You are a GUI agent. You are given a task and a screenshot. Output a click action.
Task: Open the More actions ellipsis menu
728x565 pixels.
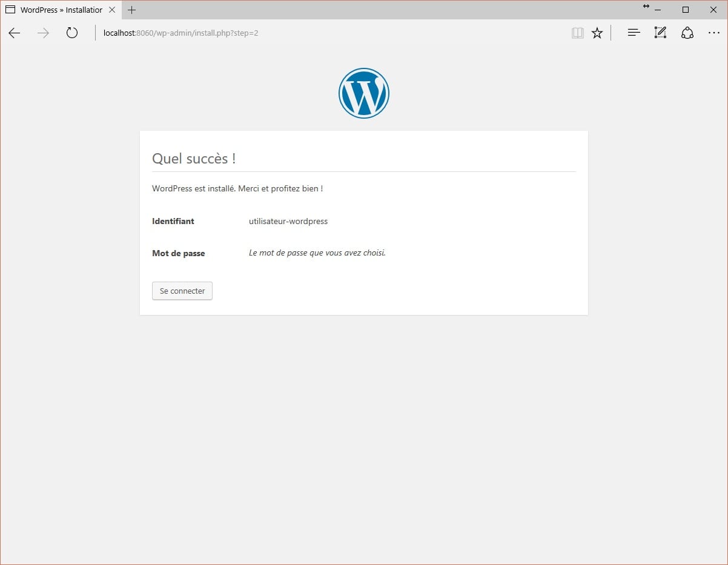714,33
